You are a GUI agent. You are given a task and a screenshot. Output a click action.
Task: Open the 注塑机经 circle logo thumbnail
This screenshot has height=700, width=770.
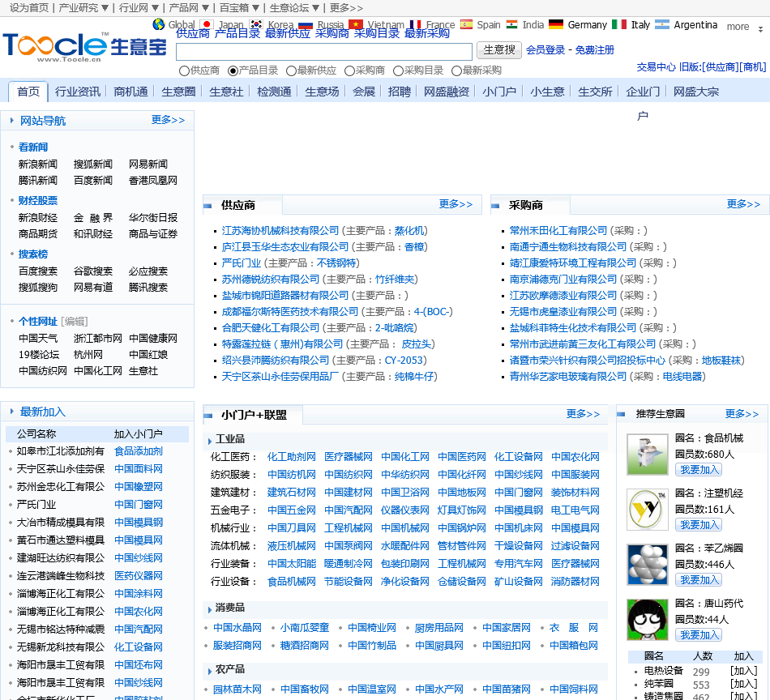point(648,510)
